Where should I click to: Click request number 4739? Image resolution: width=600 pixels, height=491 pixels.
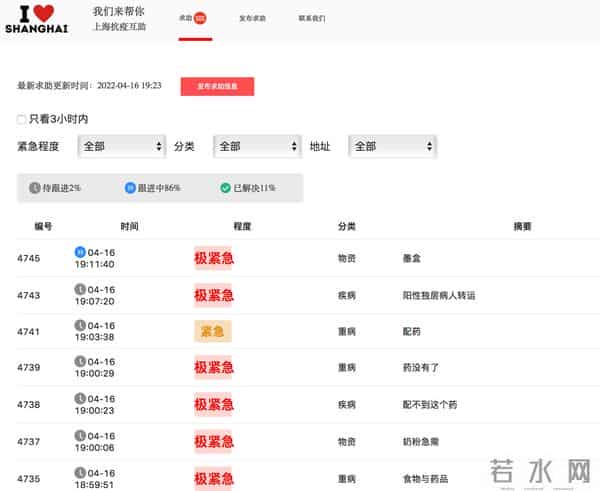pos(29,368)
